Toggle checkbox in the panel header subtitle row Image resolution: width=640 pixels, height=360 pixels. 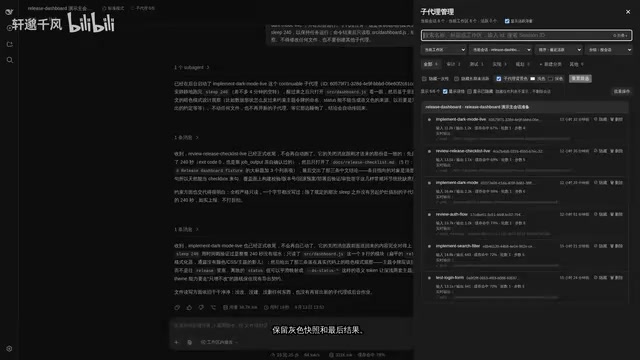coord(507,21)
